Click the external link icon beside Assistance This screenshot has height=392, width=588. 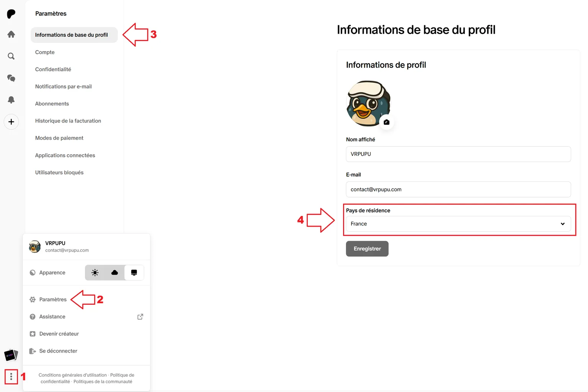click(140, 317)
